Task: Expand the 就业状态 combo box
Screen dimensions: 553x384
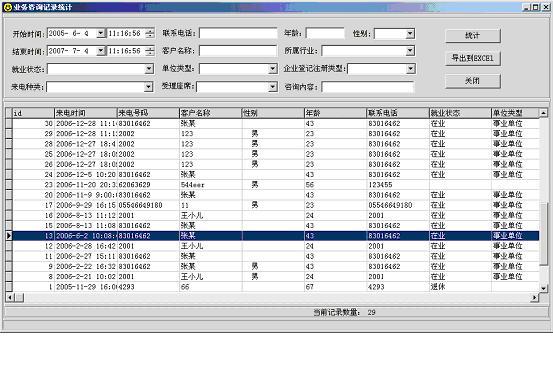Action: (149, 69)
